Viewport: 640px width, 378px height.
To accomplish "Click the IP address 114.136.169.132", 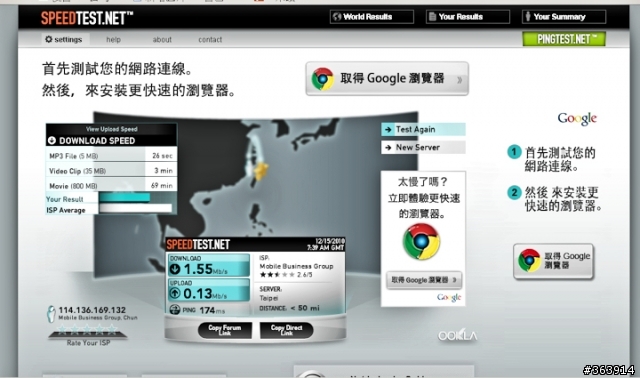I will click(92, 310).
